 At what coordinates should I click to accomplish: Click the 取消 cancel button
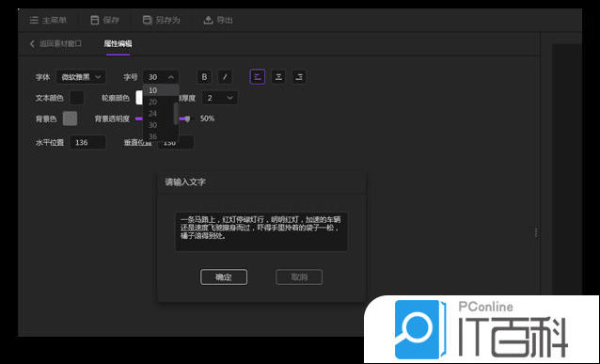[x=299, y=277]
